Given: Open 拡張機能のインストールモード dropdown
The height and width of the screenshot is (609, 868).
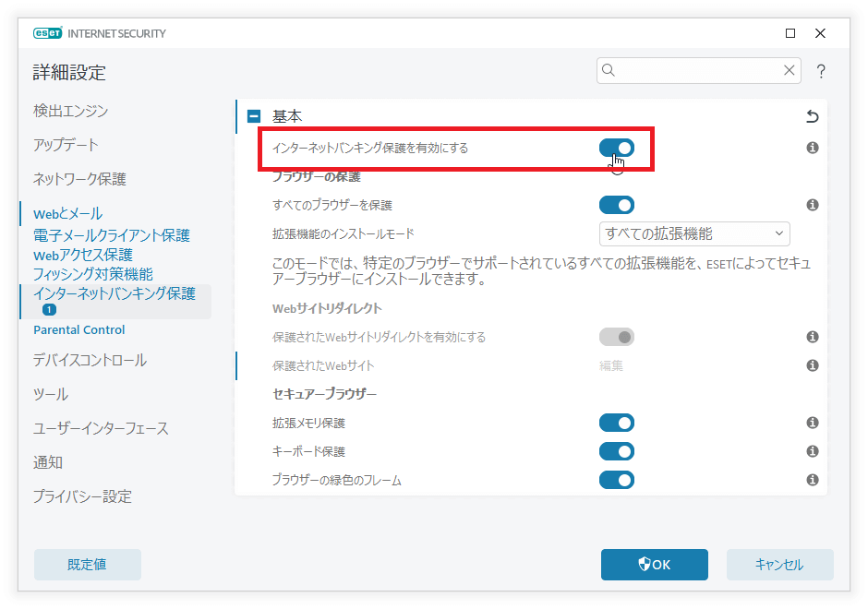Looking at the screenshot, I should pyautogui.click(x=694, y=233).
